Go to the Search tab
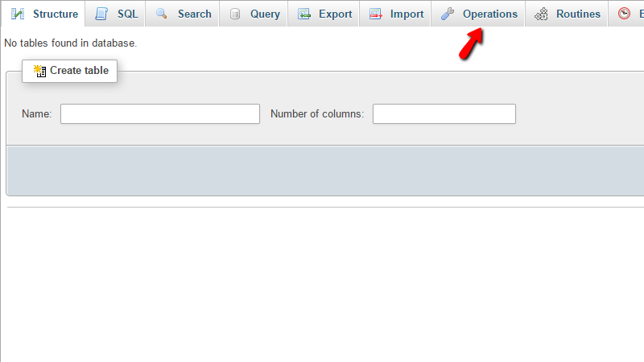The height and width of the screenshot is (362, 644). click(x=183, y=14)
